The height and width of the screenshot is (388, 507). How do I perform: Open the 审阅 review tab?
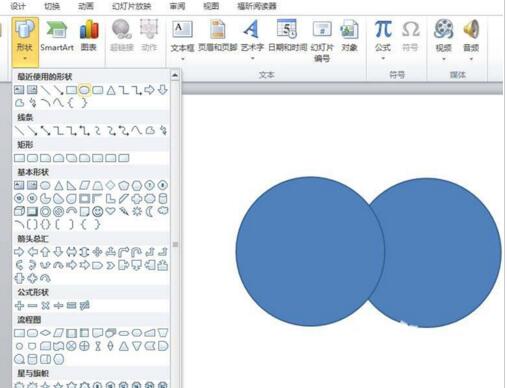point(177,6)
